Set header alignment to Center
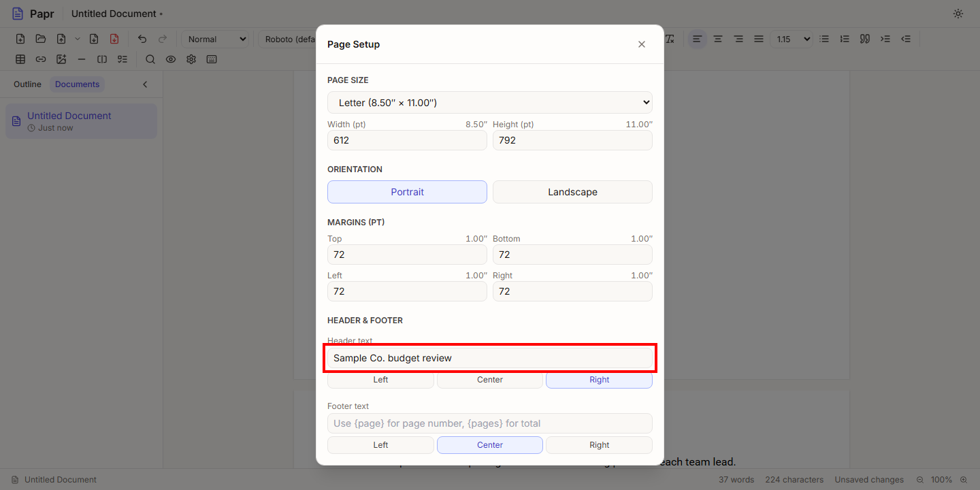The height and width of the screenshot is (490, 980). pyautogui.click(x=490, y=380)
